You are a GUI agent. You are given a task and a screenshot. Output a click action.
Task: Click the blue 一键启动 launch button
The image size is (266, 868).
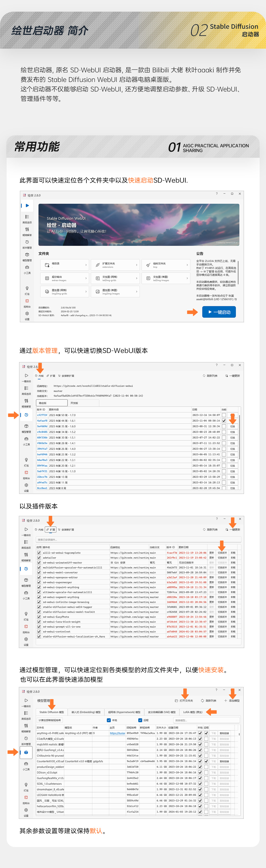[x=219, y=312]
